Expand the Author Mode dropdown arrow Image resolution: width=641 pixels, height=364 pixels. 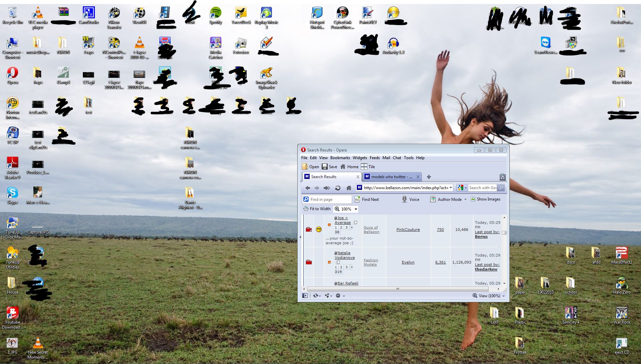(x=465, y=200)
